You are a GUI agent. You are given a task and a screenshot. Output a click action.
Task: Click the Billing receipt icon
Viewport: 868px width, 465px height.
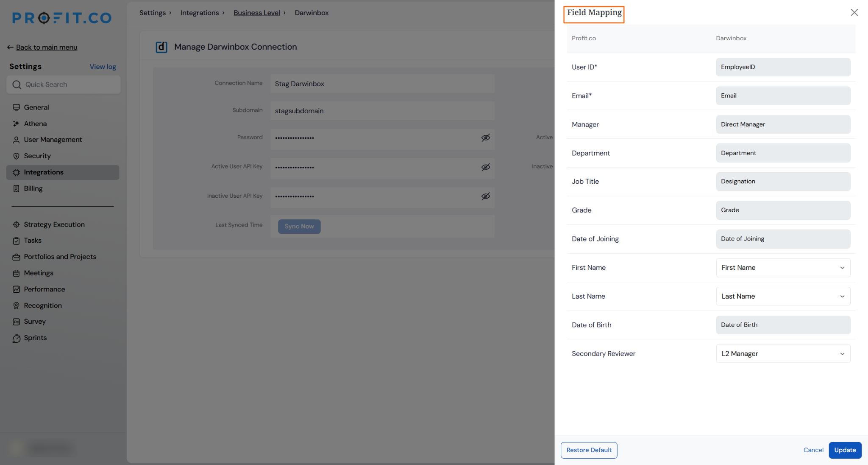16,188
